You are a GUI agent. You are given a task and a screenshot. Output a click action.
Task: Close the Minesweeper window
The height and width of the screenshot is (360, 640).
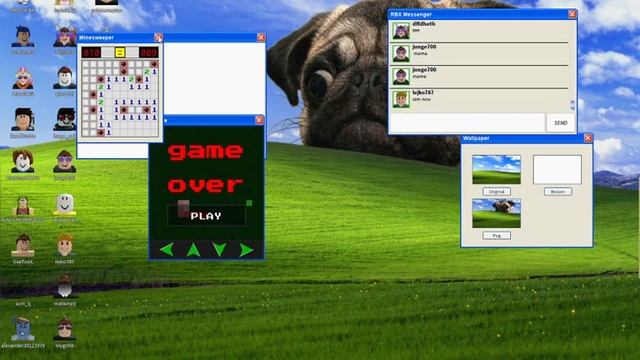(x=158, y=38)
